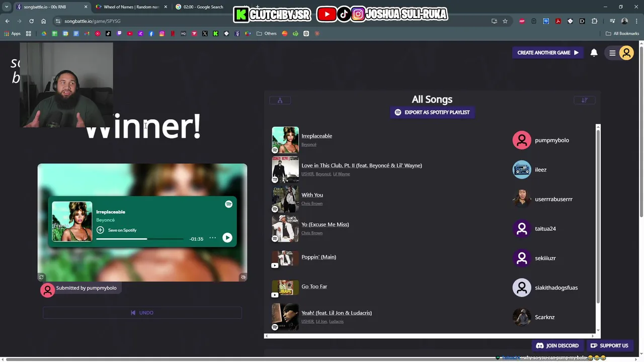Click the Yeah! album thumbnail

click(x=285, y=317)
